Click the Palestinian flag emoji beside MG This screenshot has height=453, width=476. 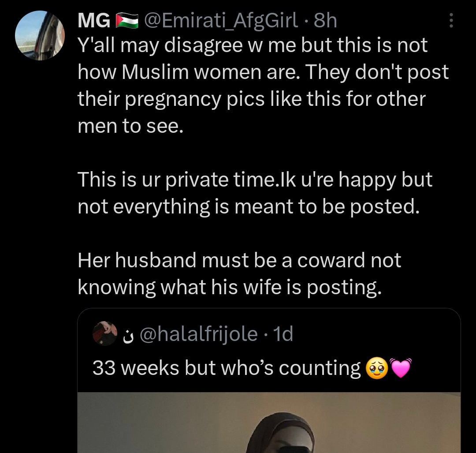click(127, 21)
